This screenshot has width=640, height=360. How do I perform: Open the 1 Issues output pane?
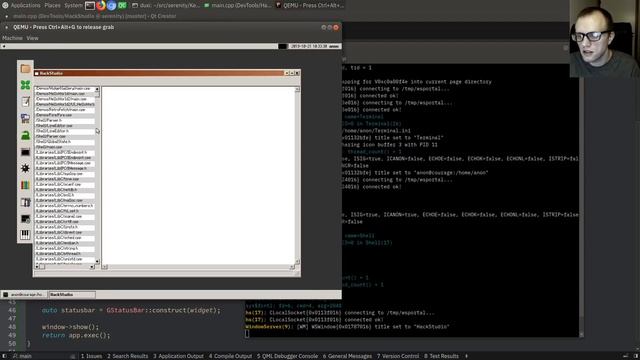point(91,356)
